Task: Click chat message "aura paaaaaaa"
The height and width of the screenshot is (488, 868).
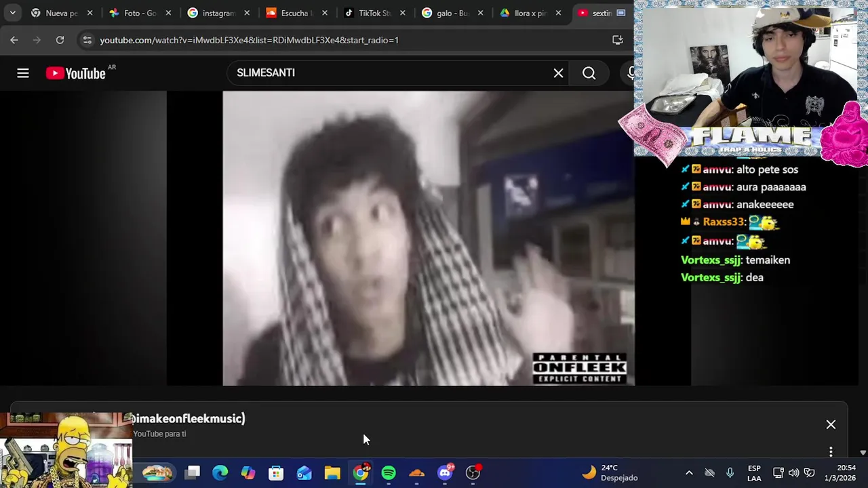Action: pyautogui.click(x=771, y=187)
